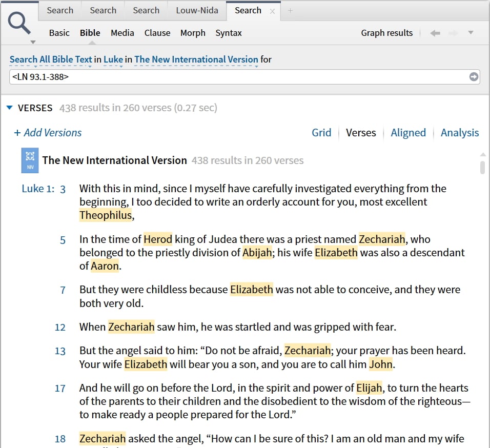
Task: Switch to the third Search tab
Action: pyautogui.click(x=146, y=10)
